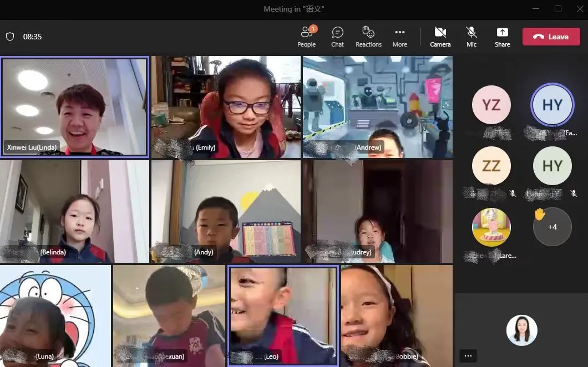This screenshot has width=588, height=367.
Task: Open the More actions menu
Action: pyautogui.click(x=399, y=37)
